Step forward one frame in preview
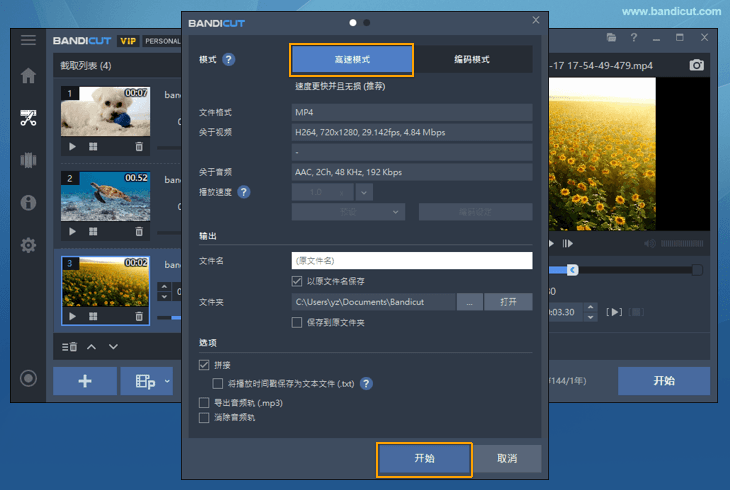Viewport: 730px width, 490px height. [x=568, y=244]
